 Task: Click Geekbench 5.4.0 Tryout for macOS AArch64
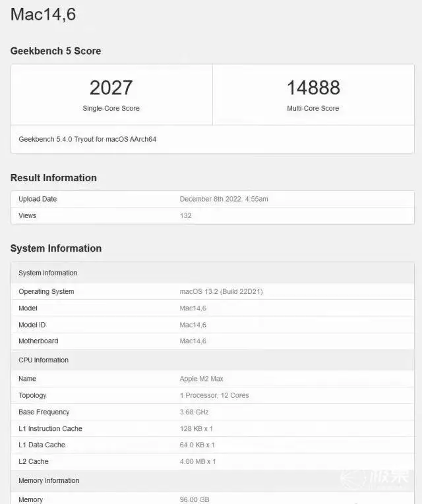click(x=88, y=139)
